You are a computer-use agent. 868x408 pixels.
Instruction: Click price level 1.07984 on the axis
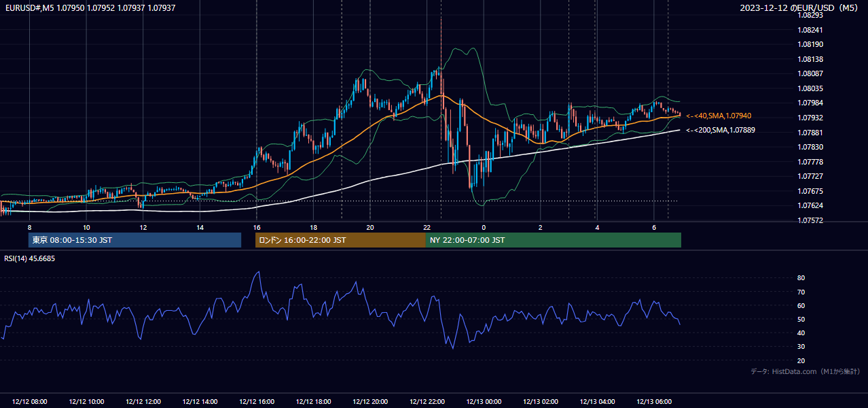[x=811, y=103]
